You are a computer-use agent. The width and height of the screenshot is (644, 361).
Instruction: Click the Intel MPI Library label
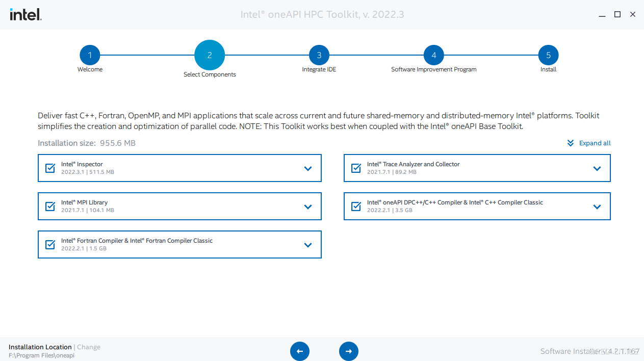84,202
